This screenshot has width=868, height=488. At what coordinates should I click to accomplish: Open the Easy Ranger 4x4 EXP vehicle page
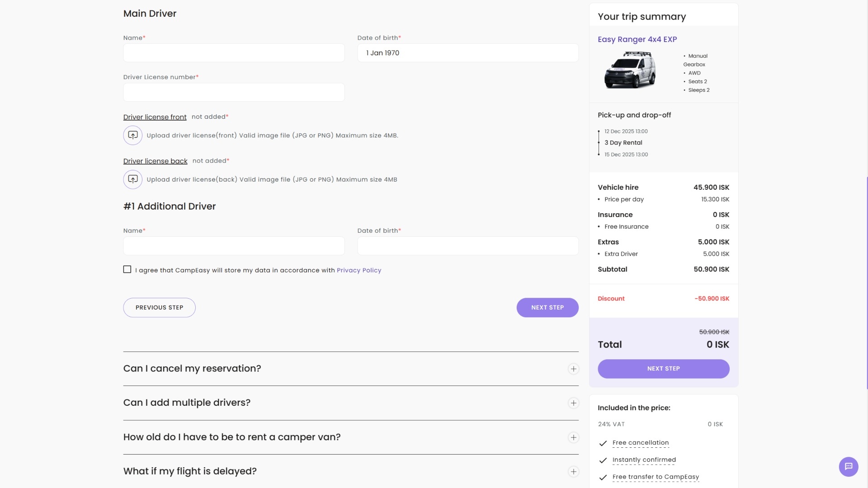pyautogui.click(x=637, y=39)
